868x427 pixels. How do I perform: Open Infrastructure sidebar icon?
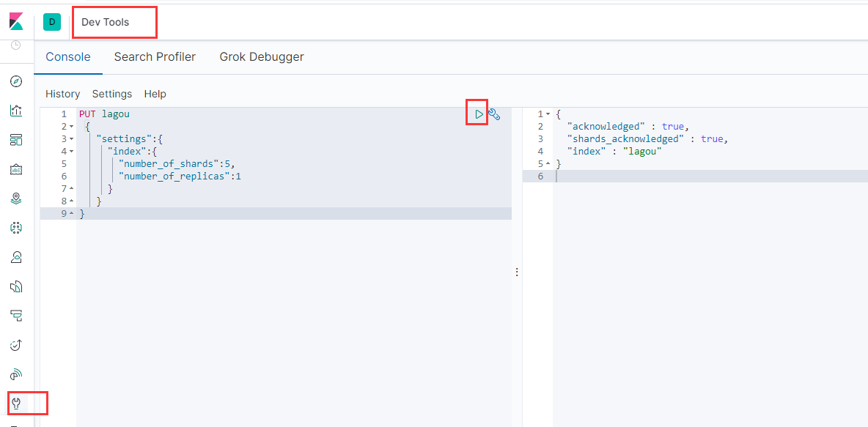coord(16,256)
